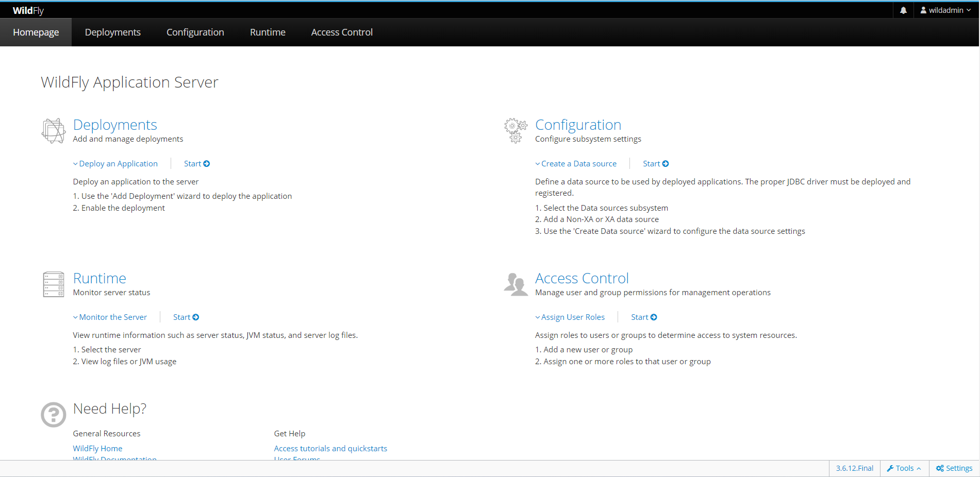Click the 'Assign roles to users or groups' description
980x477 pixels.
tap(666, 335)
